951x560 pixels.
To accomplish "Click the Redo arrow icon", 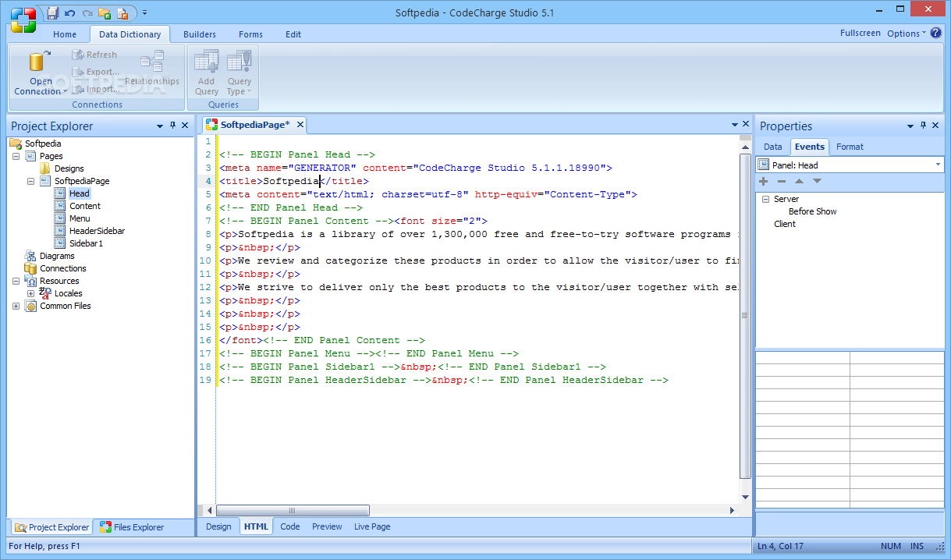I will coord(87,12).
